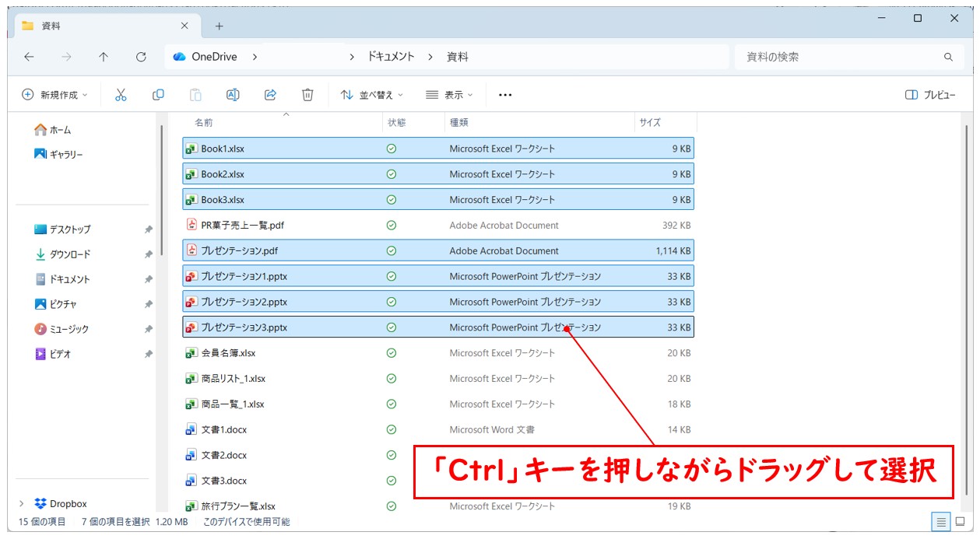Go to ドキュメント via the breadcrumb link

(x=390, y=56)
